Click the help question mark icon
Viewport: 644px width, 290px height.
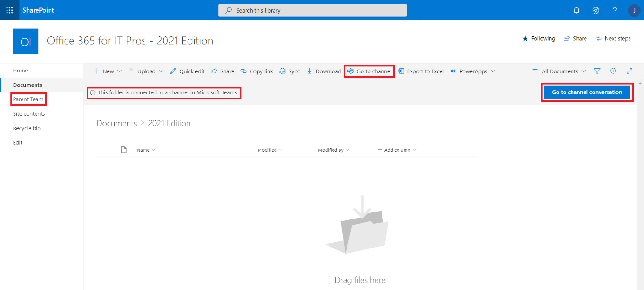[615, 10]
